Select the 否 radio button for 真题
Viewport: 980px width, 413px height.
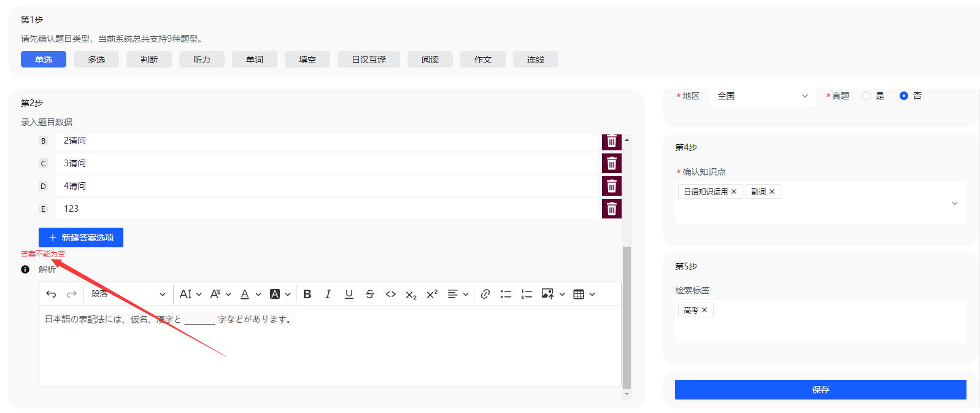tap(903, 96)
